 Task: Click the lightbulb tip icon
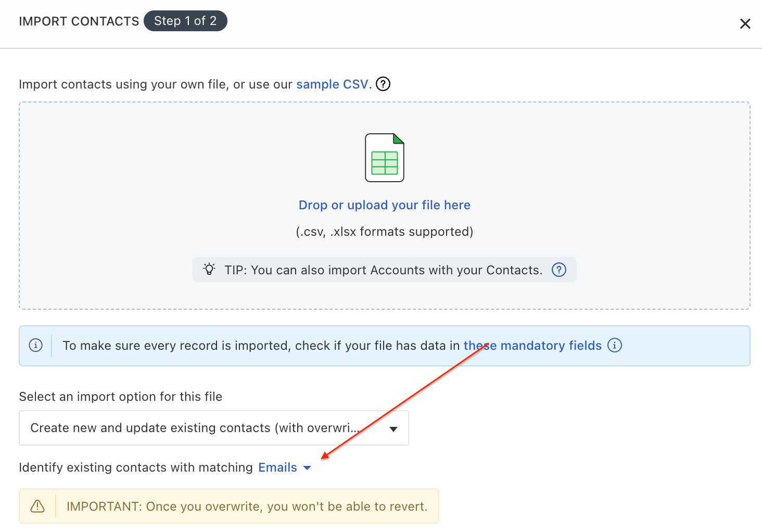(209, 269)
